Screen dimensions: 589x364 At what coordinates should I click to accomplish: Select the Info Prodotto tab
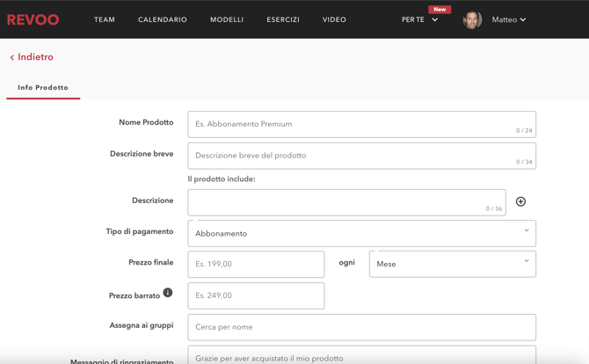(x=43, y=88)
